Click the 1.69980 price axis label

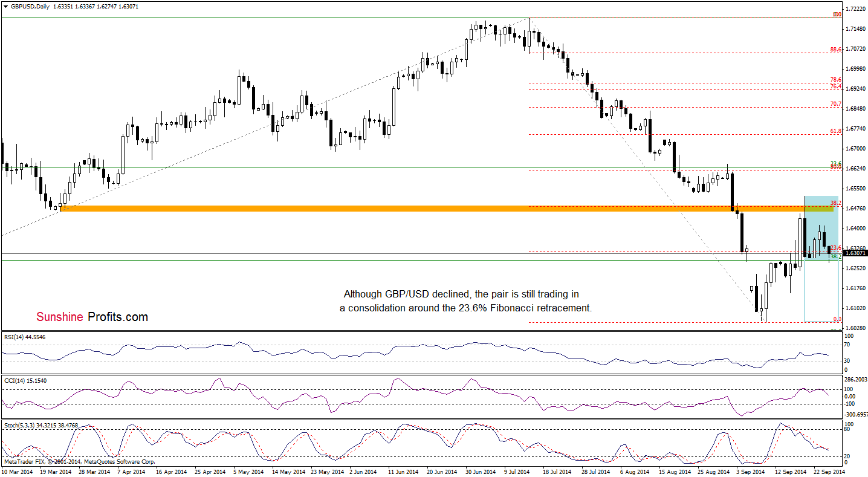click(856, 69)
